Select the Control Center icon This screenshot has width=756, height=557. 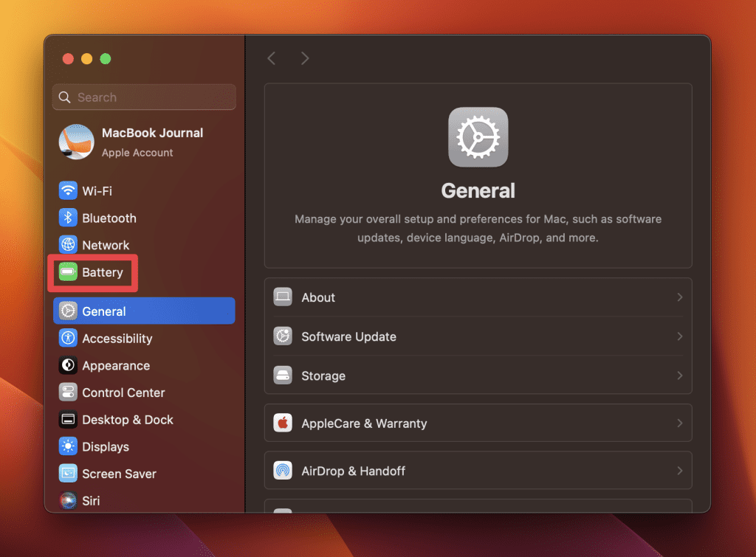pos(68,393)
